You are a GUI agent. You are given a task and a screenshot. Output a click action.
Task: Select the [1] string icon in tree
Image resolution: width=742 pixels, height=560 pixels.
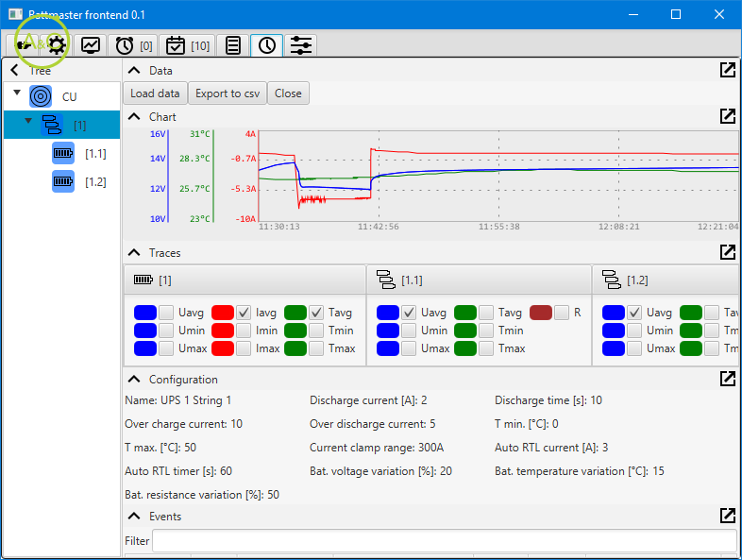(52, 125)
